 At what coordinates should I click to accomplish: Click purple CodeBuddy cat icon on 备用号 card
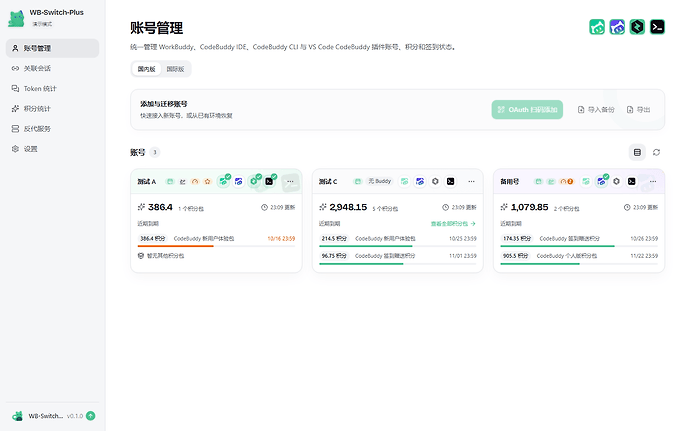tap(601, 181)
